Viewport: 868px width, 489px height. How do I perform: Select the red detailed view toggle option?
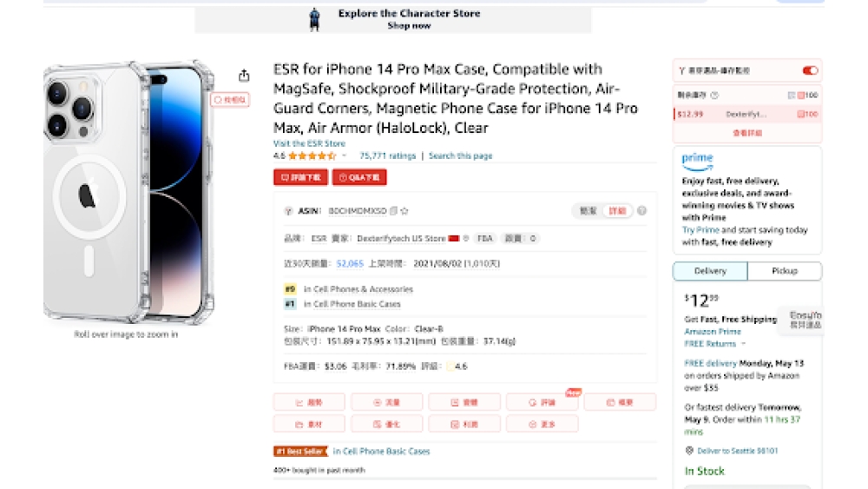(x=617, y=211)
